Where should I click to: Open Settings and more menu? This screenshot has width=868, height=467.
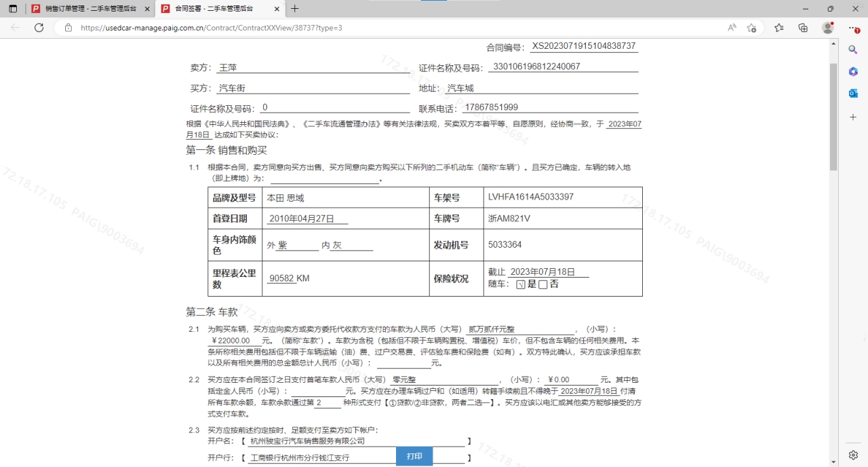853,28
